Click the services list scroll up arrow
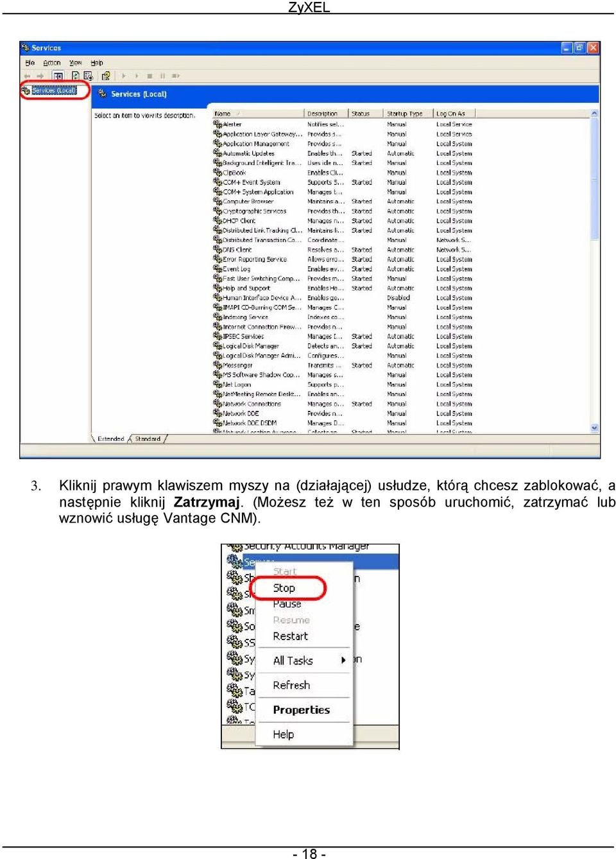616x859 pixels. (x=594, y=114)
